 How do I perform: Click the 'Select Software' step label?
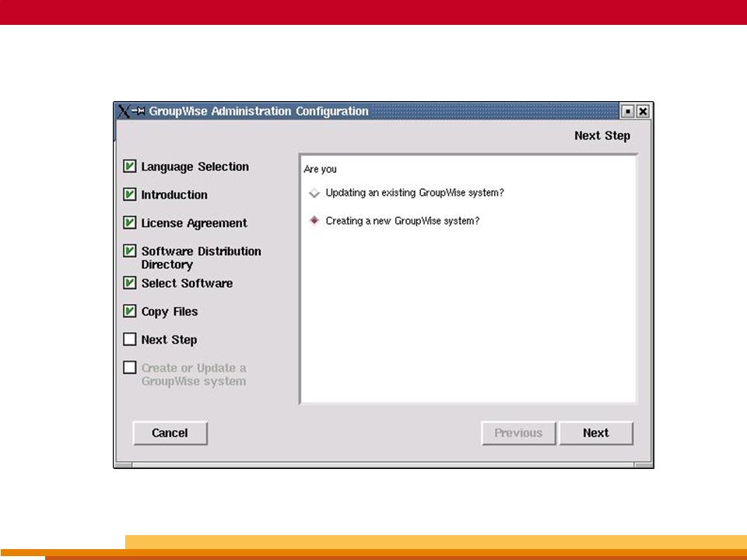(187, 283)
